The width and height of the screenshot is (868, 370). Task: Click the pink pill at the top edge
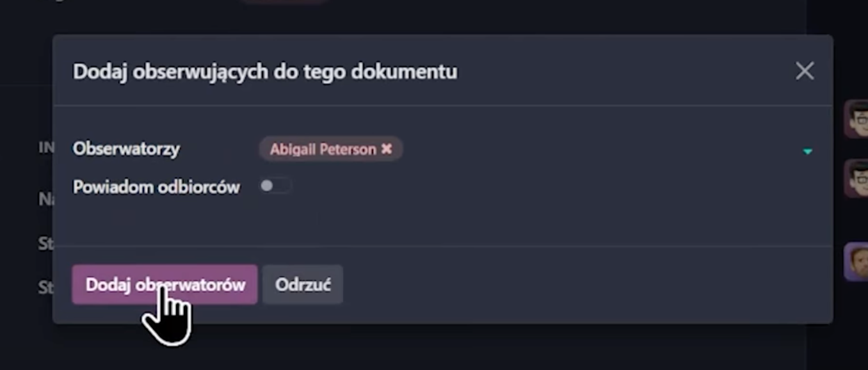tap(285, 2)
